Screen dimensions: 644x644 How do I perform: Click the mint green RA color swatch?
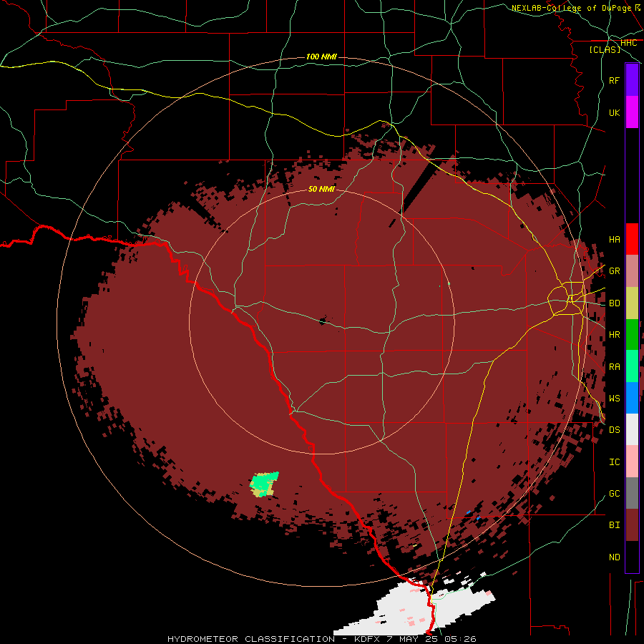click(x=632, y=366)
